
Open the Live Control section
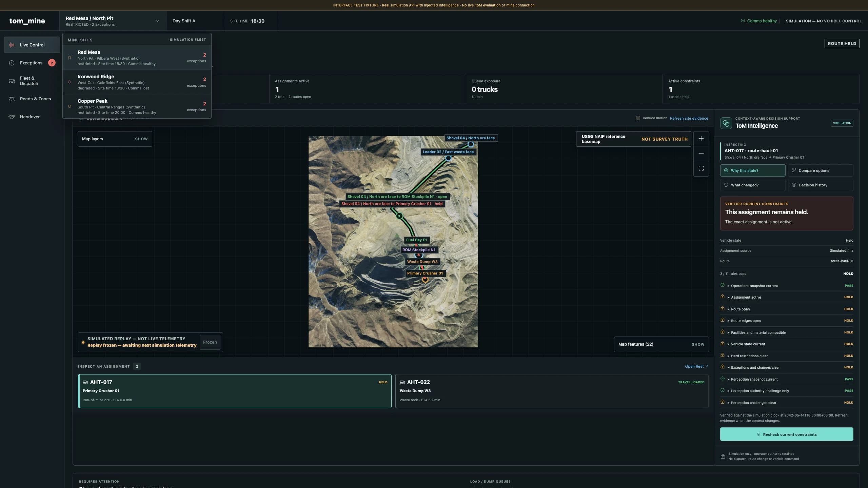tap(32, 45)
